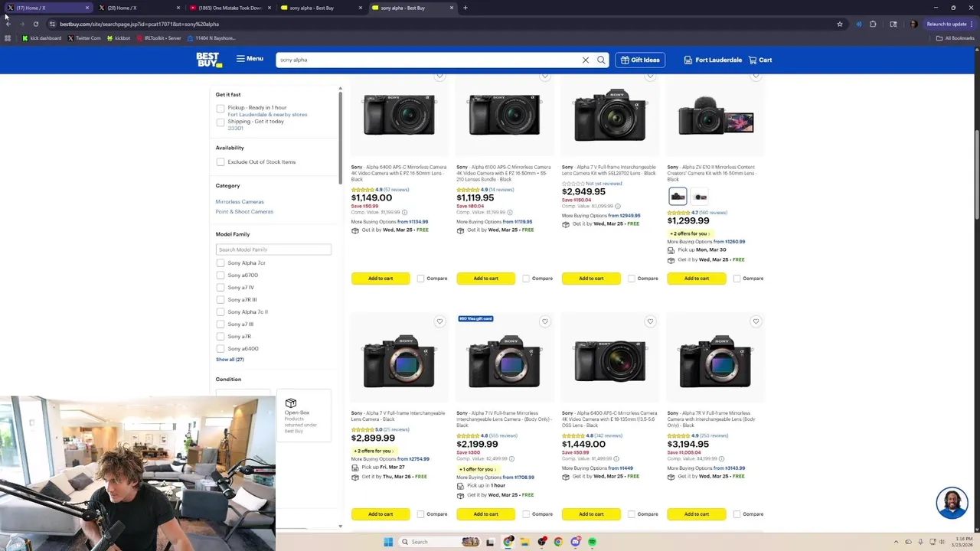The width and height of the screenshot is (980, 551).
Task: Check the Sony a6400 filter
Action: (x=220, y=348)
